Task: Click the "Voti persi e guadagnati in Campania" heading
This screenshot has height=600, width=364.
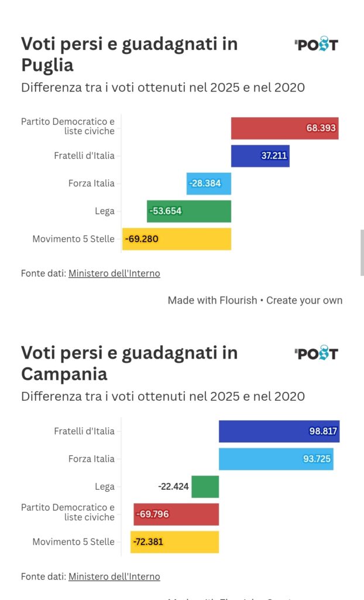Action: (x=129, y=363)
